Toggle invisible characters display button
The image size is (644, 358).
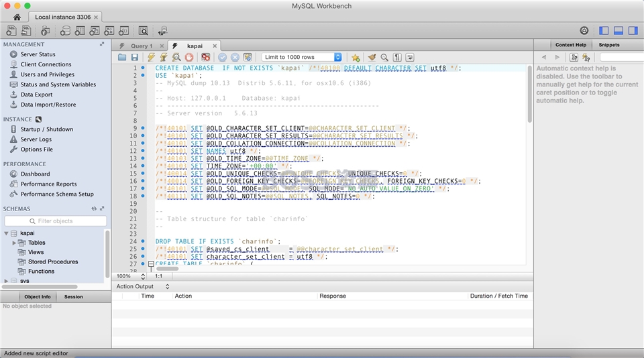[x=397, y=58]
